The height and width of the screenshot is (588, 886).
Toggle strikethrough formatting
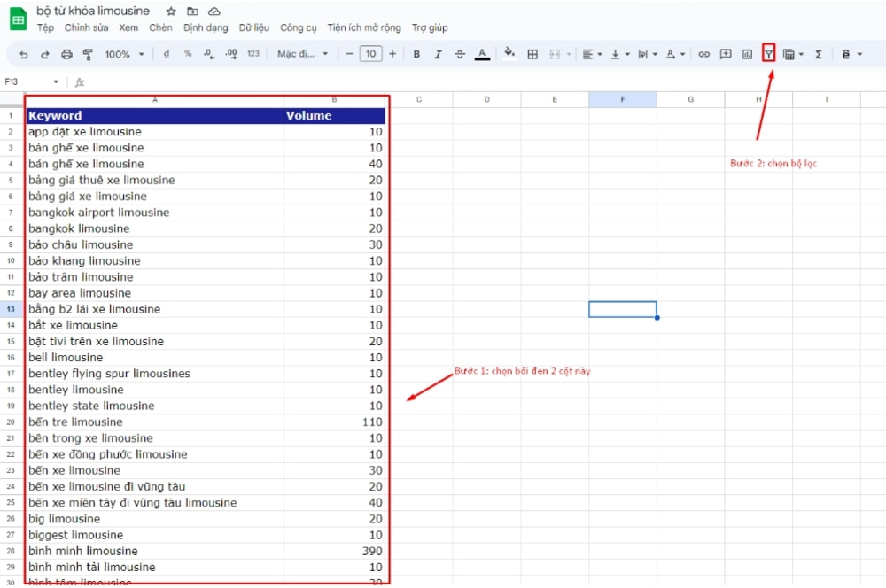pyautogui.click(x=460, y=54)
